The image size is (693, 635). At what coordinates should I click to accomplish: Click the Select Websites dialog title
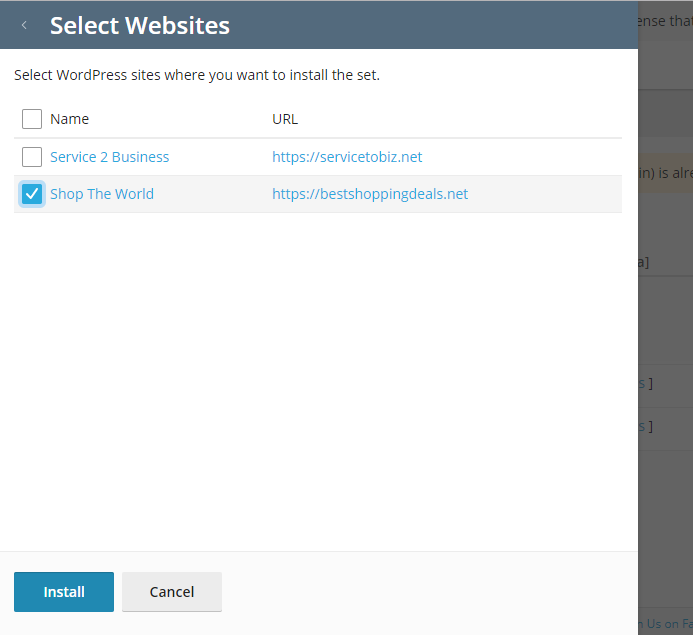tap(140, 25)
